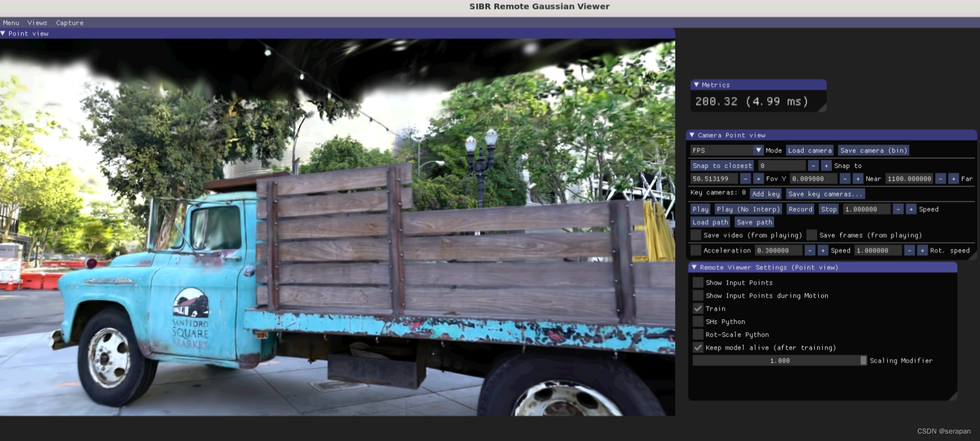
Task: Click Snap to closest button
Action: point(722,166)
